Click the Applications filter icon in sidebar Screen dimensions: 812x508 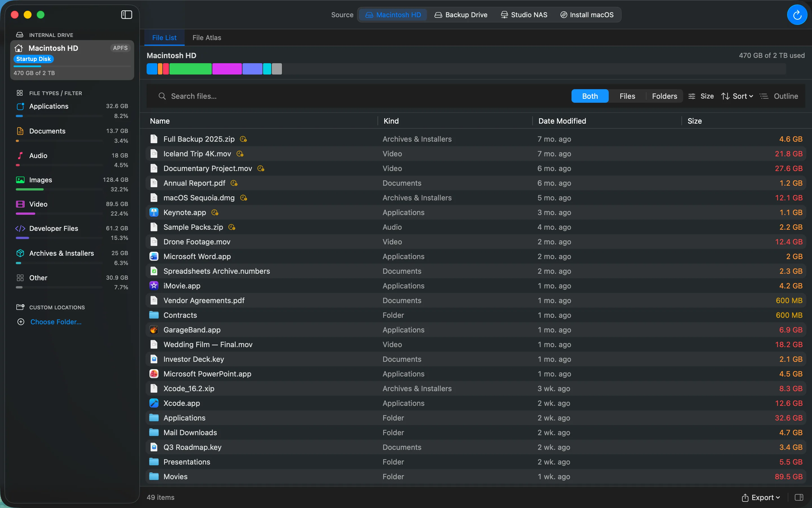point(20,106)
